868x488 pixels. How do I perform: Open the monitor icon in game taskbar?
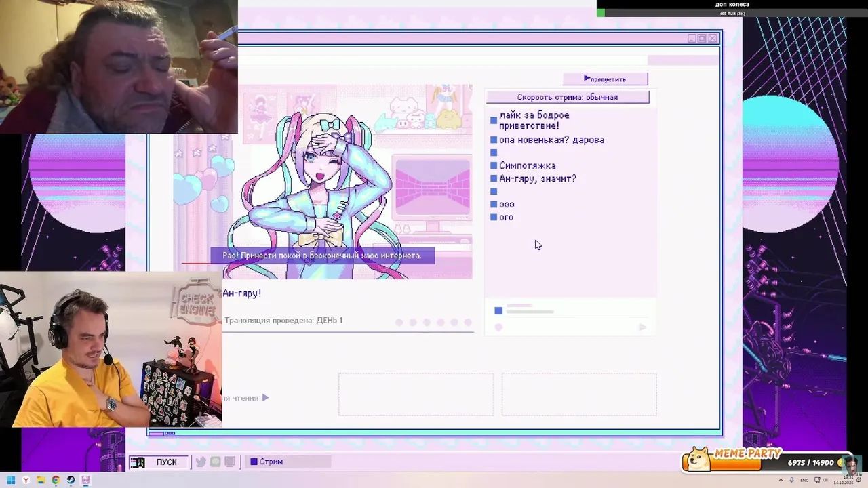(230, 462)
